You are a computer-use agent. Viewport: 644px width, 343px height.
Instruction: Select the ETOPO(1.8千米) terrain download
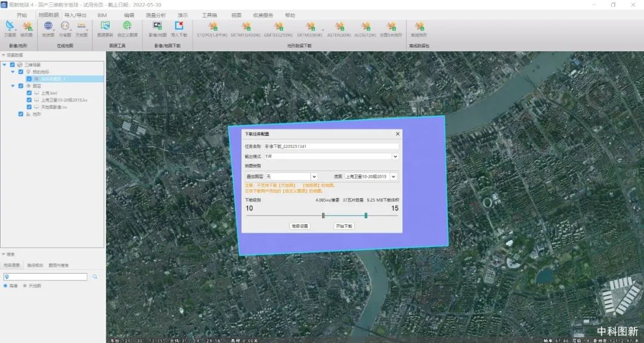point(212,27)
